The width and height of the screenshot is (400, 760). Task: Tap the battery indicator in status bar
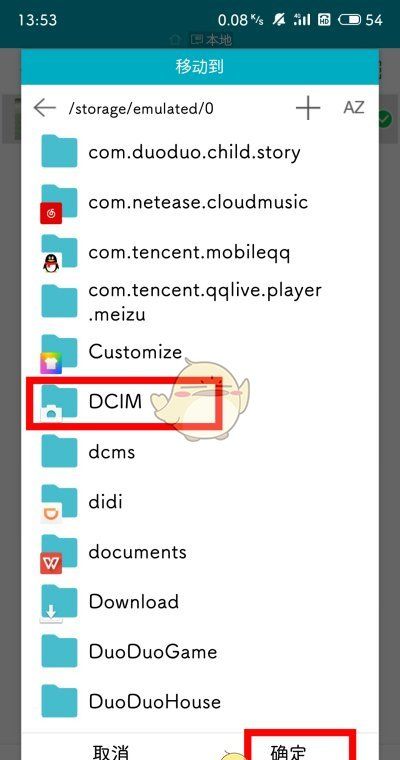coord(350,20)
